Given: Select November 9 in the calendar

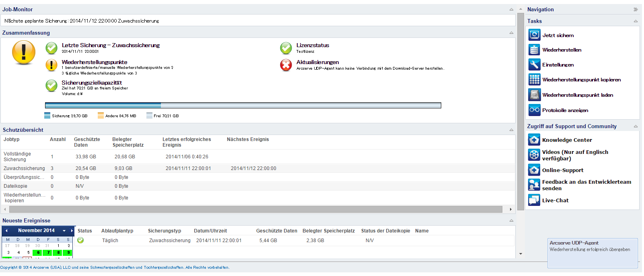Looking at the screenshot, I should (68, 253).
